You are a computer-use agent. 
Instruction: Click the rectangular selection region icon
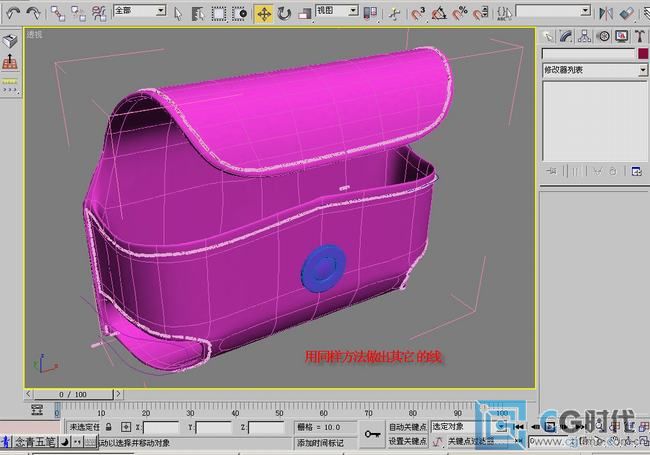(219, 14)
